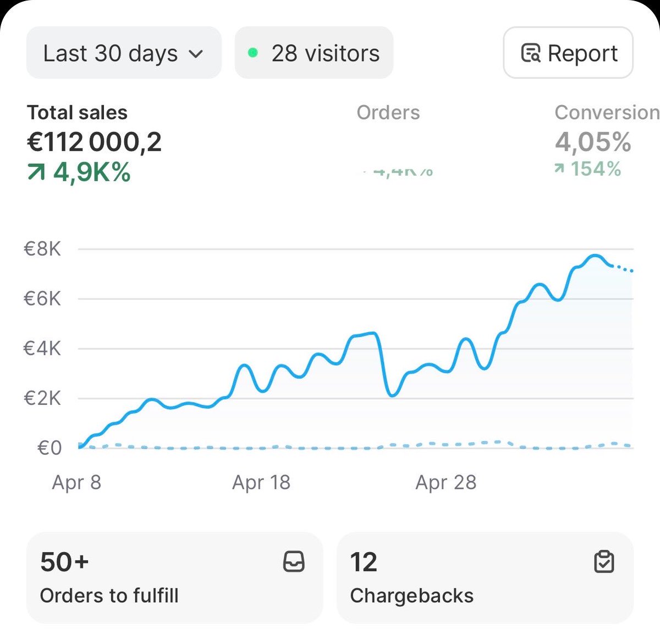Click the Apr 28 date label
Image resolution: width=660 pixels, height=644 pixels.
[x=446, y=482]
